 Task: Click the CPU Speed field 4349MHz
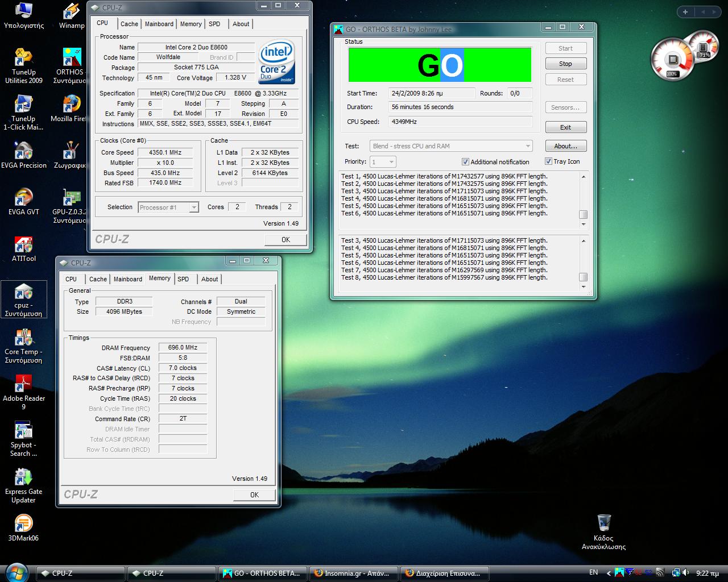(461, 122)
